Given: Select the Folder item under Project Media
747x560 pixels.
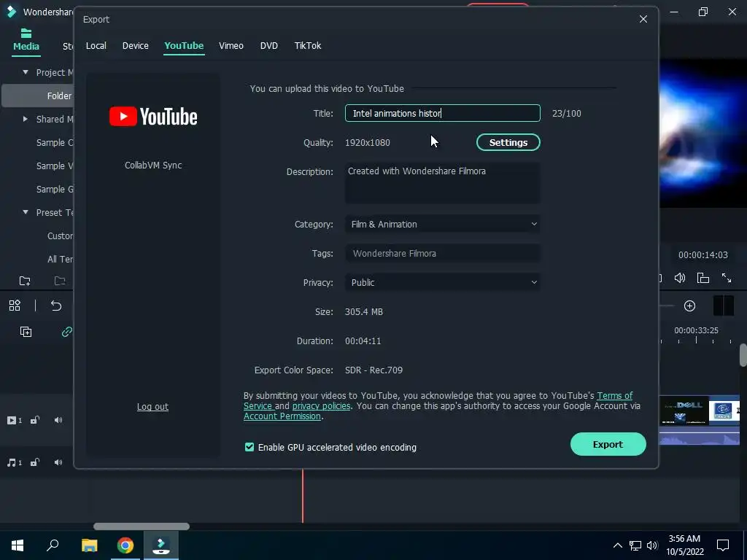Looking at the screenshot, I should coord(38,96).
